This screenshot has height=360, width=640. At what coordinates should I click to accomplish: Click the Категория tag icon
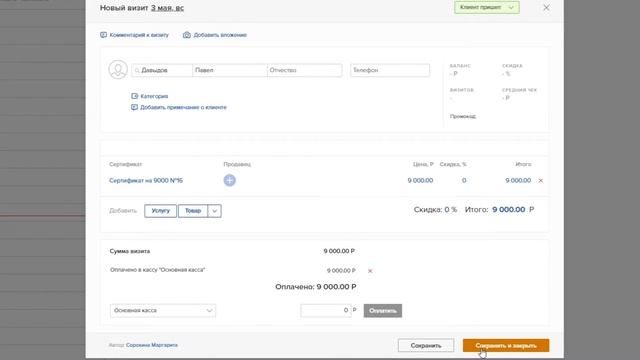(x=135, y=96)
